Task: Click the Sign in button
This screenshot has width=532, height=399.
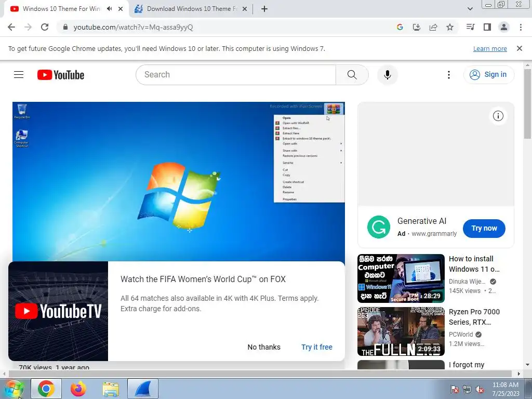Action: [x=488, y=75]
